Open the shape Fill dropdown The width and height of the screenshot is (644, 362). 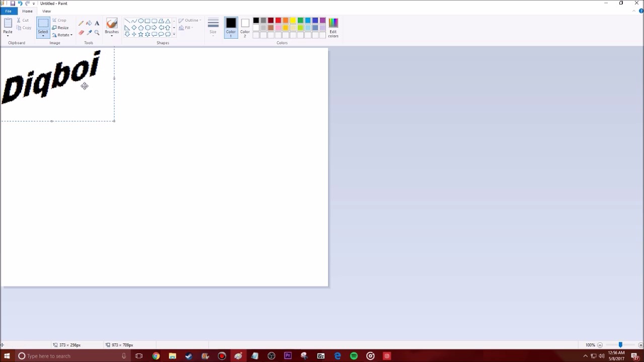[185, 28]
